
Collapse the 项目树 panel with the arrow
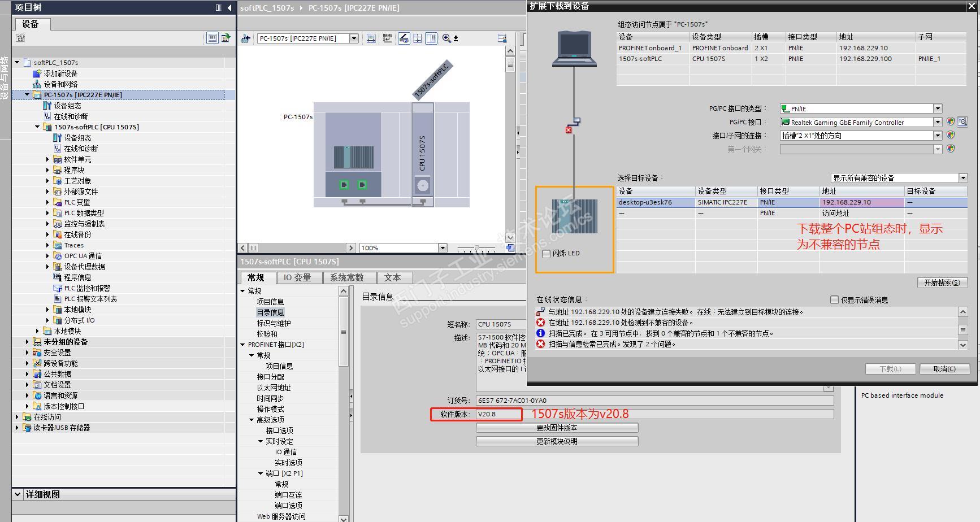(229, 7)
